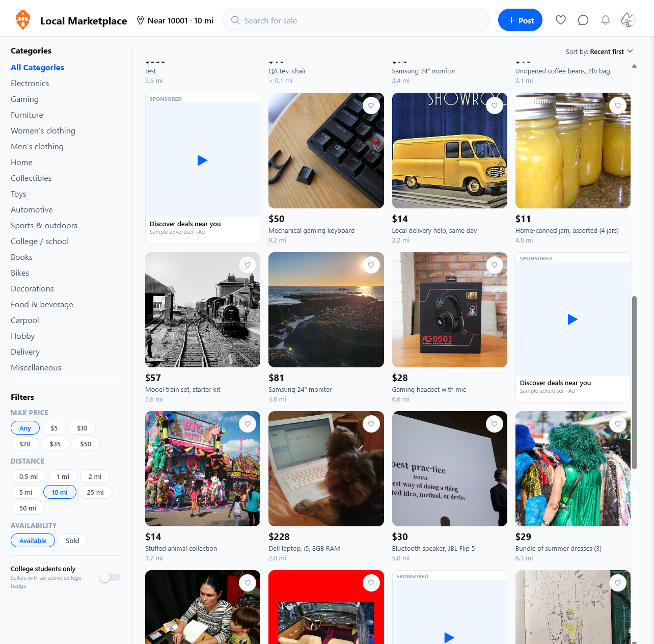This screenshot has height=644, width=654.
Task: Select All Categories in sidebar
Action: click(37, 67)
